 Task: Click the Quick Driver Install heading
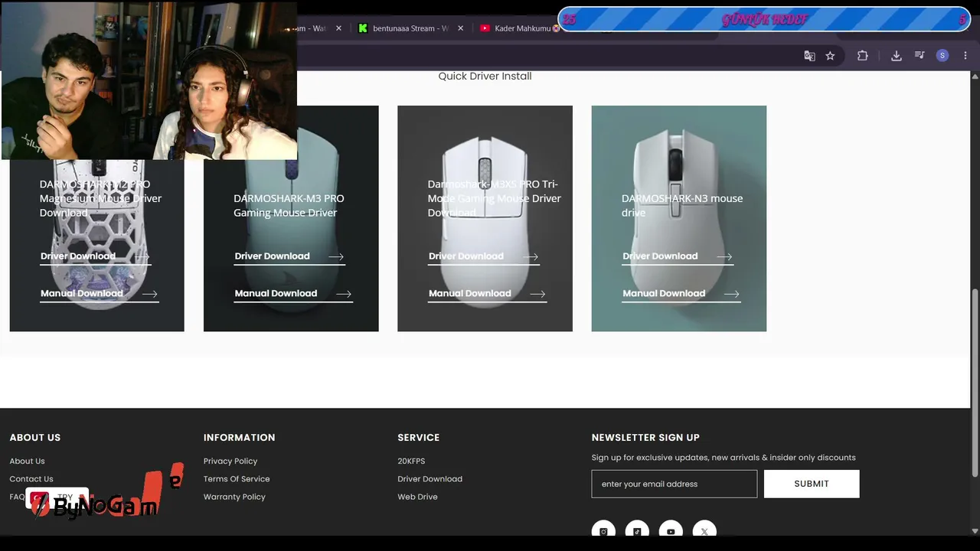[485, 76]
